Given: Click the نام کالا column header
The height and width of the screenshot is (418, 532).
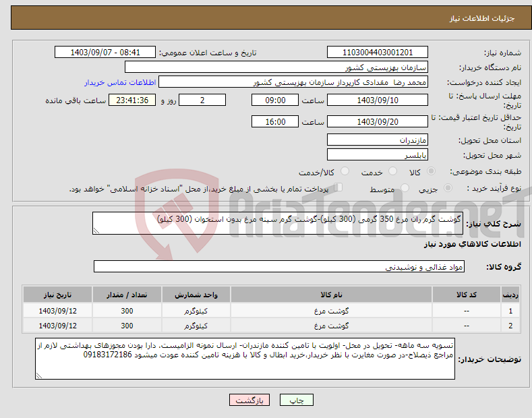Looking at the screenshot, I should click(331, 295).
